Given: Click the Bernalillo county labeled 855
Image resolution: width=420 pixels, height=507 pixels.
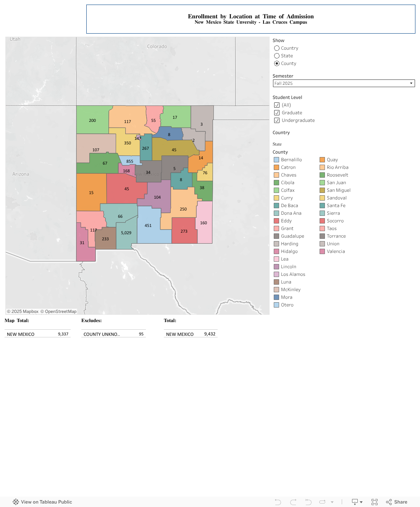Looking at the screenshot, I should click(x=130, y=161).
